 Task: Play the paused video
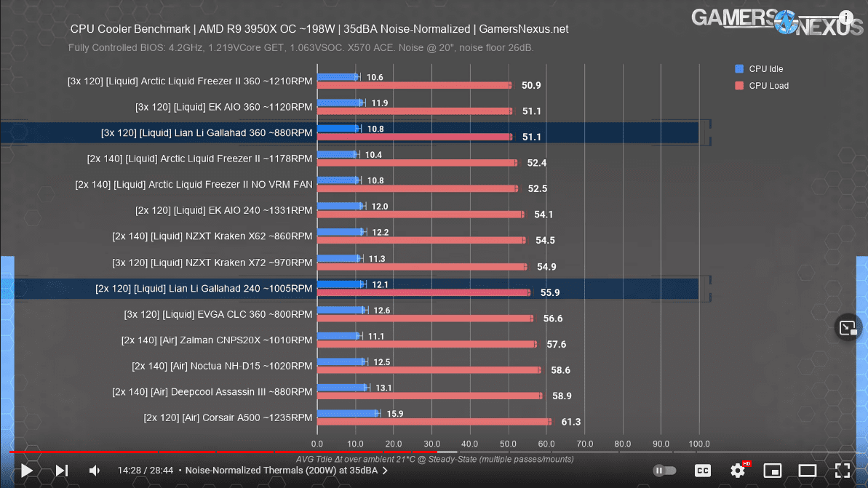coord(27,471)
